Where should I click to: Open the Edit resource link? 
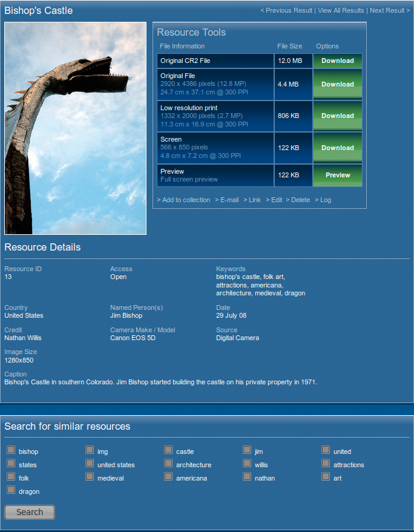[274, 200]
